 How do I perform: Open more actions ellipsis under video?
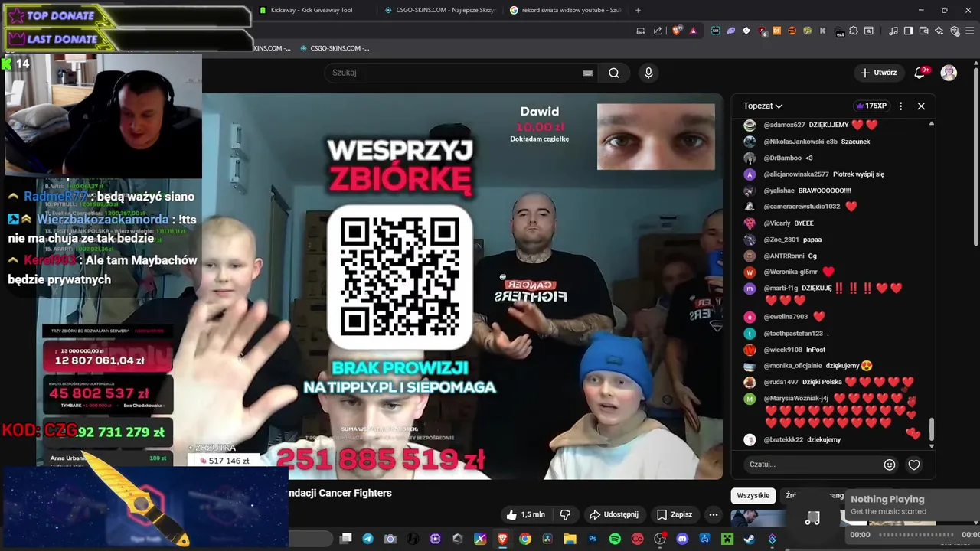point(713,514)
